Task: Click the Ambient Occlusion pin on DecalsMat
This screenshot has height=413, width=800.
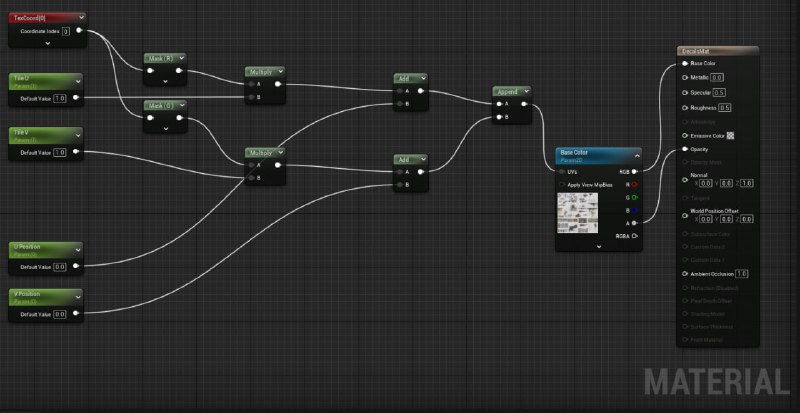Action: click(685, 274)
